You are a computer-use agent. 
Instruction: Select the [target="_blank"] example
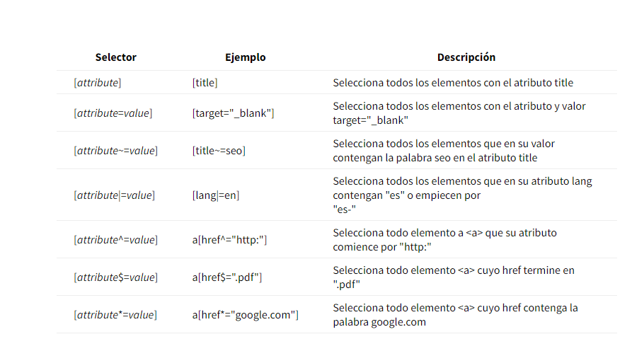233,113
